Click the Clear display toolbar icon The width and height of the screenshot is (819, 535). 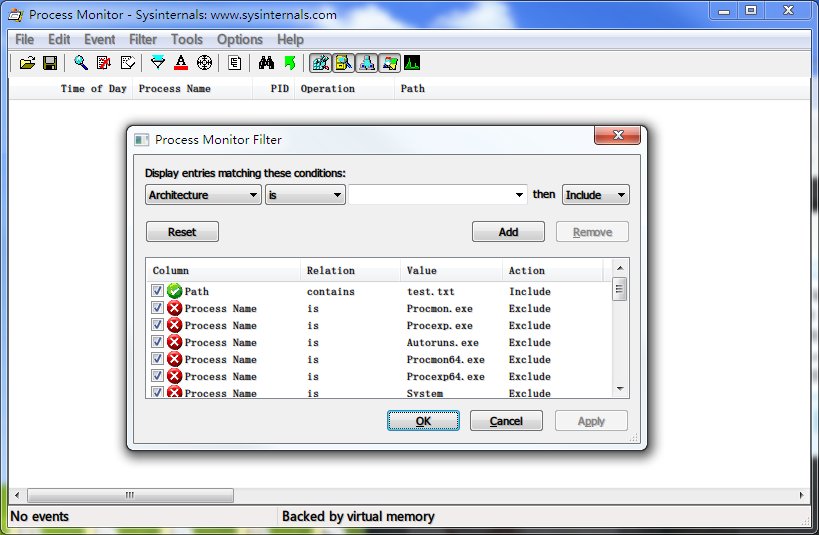tap(127, 63)
